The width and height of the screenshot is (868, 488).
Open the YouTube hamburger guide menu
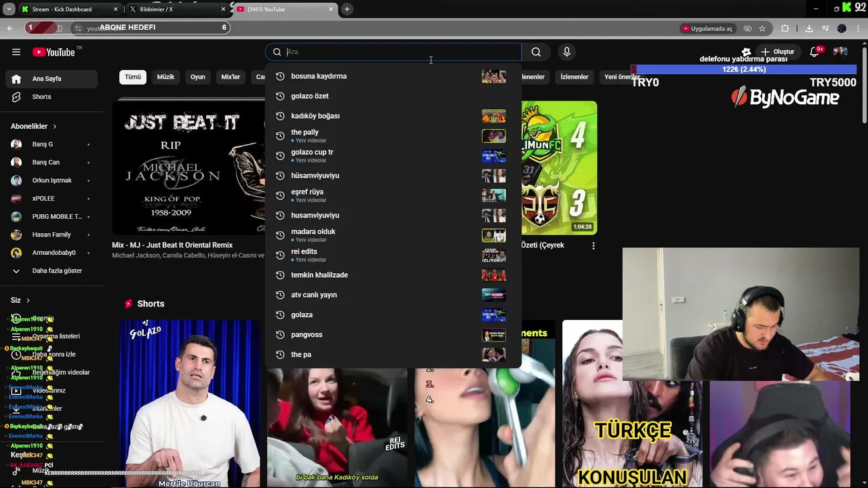[x=16, y=52]
